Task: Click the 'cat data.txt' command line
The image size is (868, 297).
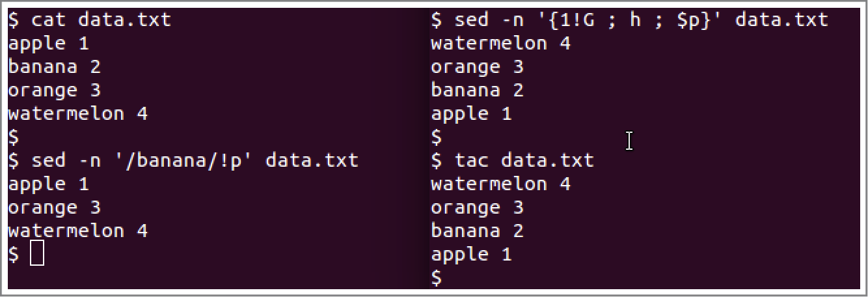Action: [x=90, y=20]
